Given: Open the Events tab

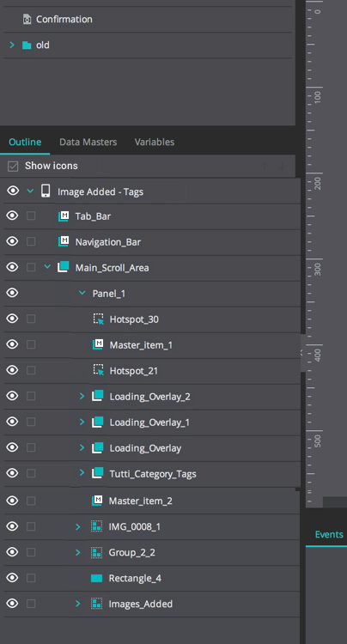Looking at the screenshot, I should click(329, 534).
